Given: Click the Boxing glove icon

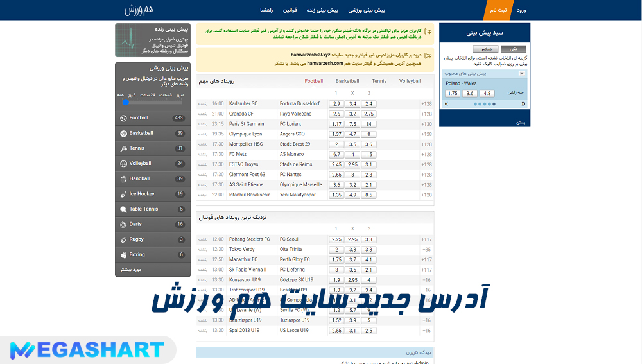Looking at the screenshot, I should pos(123,255).
